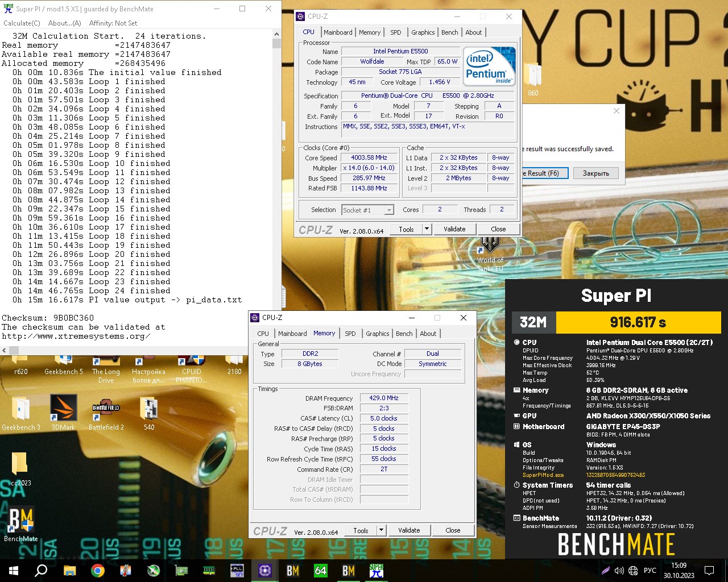Click 916.617 s result in BenchMate panel
This screenshot has height=582, width=728.
point(638,322)
